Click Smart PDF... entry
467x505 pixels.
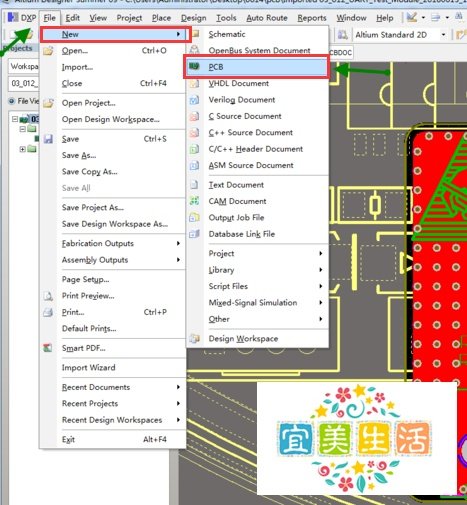(x=112, y=348)
